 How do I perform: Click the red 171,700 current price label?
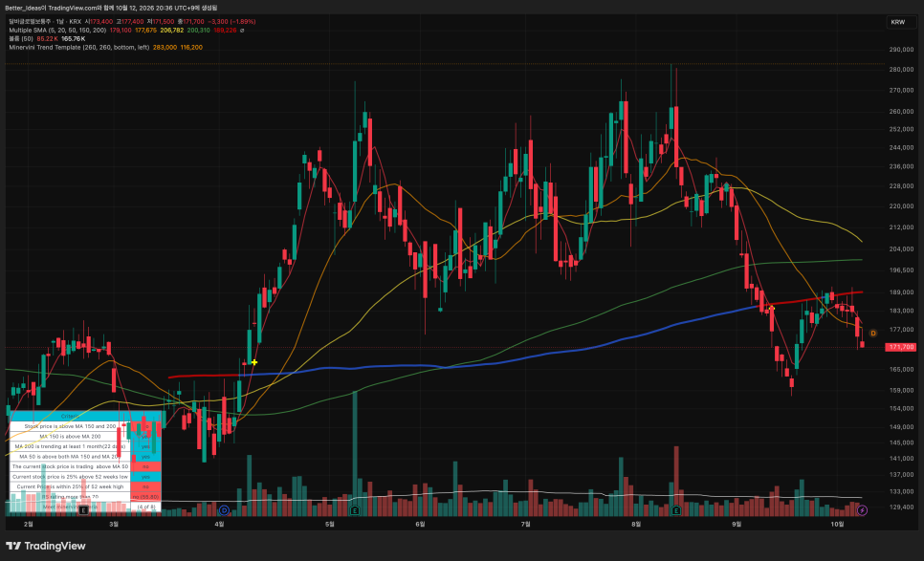tap(901, 347)
